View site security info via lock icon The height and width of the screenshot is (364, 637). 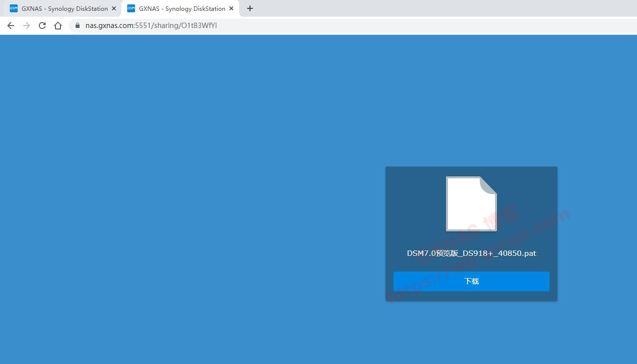tap(77, 26)
